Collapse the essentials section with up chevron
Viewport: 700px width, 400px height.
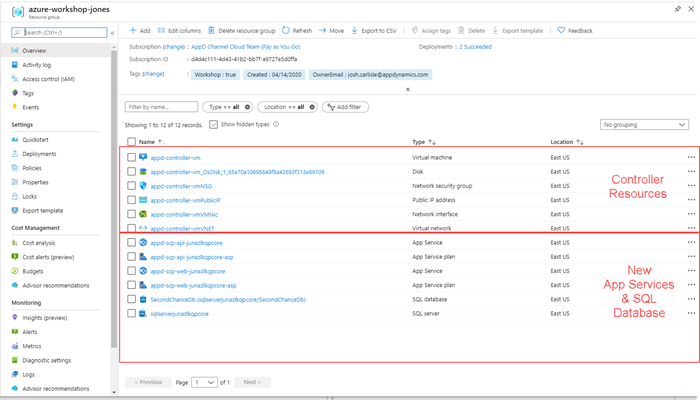[408, 89]
